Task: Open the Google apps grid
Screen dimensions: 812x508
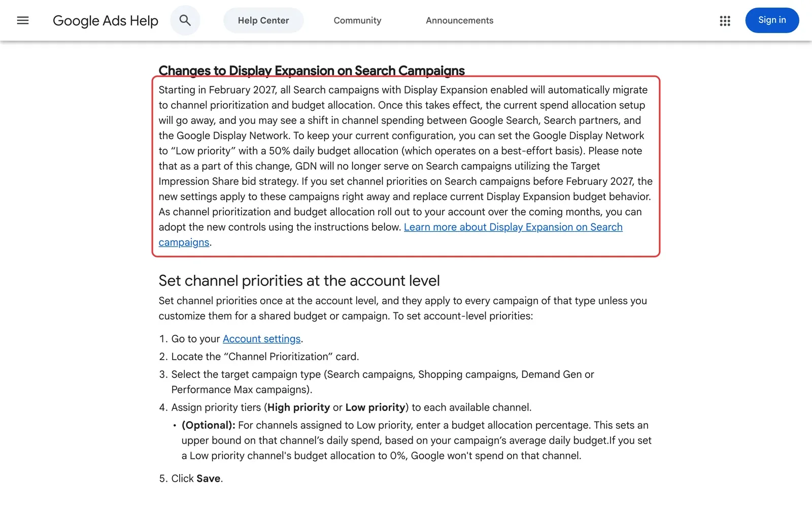Action: (x=725, y=20)
